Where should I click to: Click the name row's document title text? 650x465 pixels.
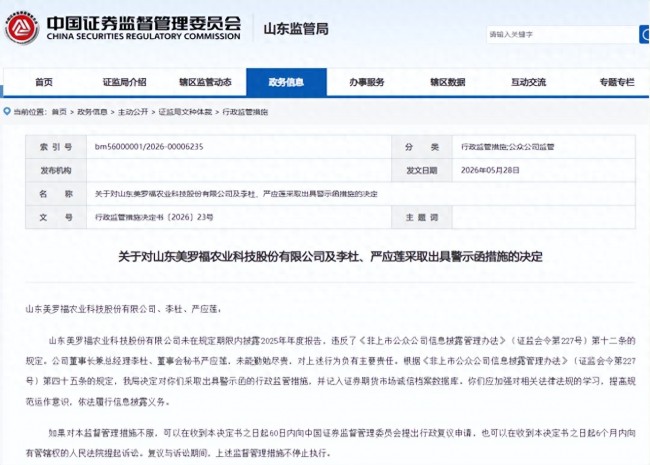[236, 194]
